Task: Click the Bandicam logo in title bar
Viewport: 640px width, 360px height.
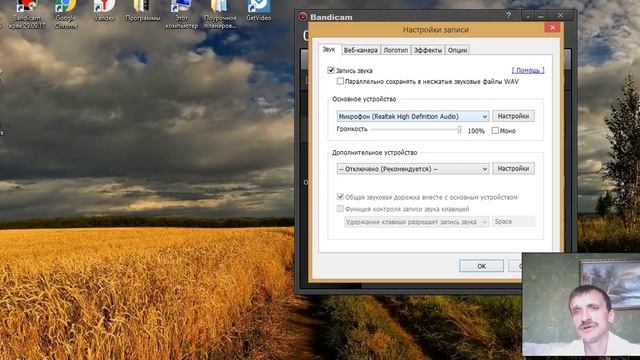Action: pyautogui.click(x=302, y=17)
